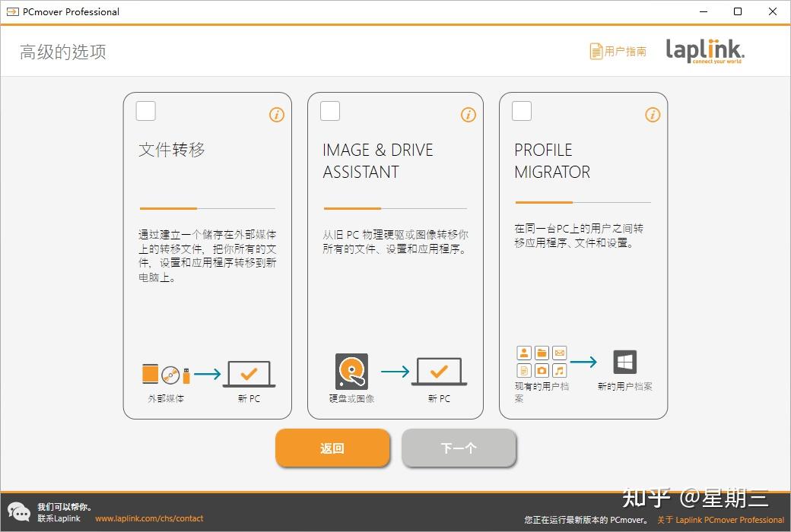Click the 下一个 button

coord(459,448)
